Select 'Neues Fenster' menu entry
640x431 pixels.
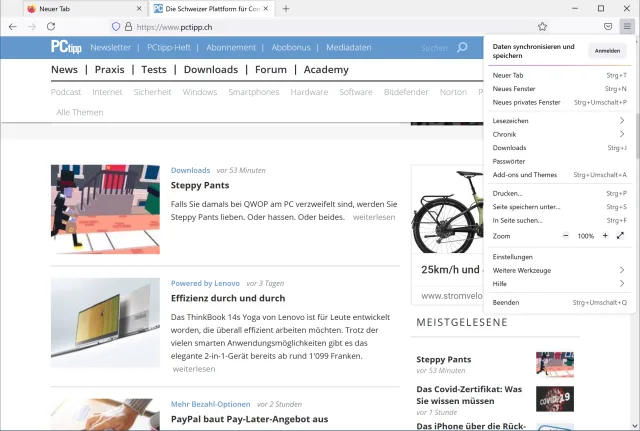click(x=559, y=89)
